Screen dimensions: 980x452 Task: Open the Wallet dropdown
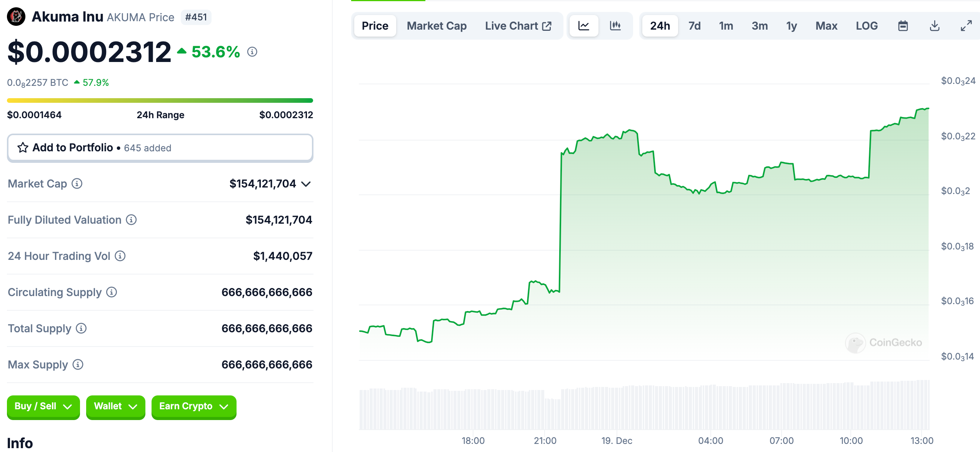tap(115, 407)
